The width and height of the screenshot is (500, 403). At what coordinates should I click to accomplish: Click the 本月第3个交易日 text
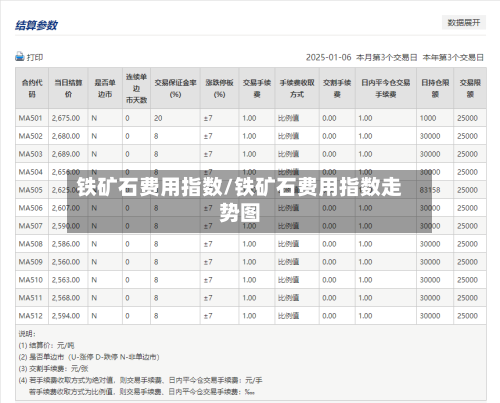point(387,57)
